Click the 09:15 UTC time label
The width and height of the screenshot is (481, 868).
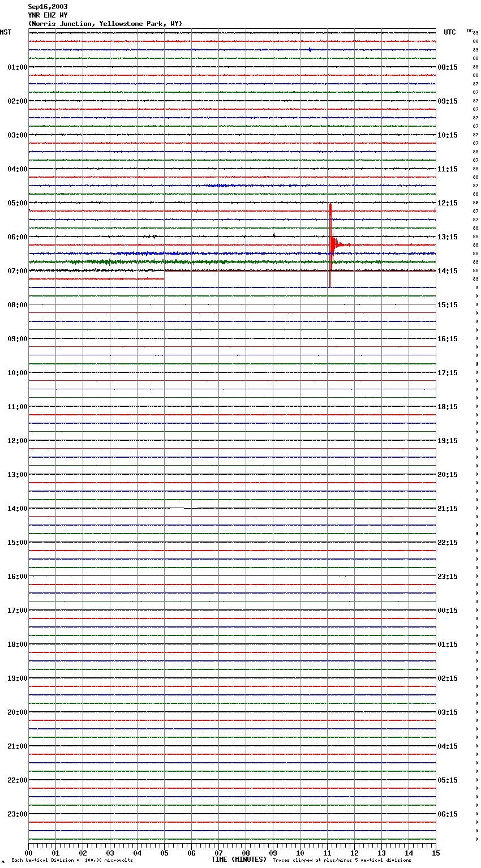tap(448, 101)
